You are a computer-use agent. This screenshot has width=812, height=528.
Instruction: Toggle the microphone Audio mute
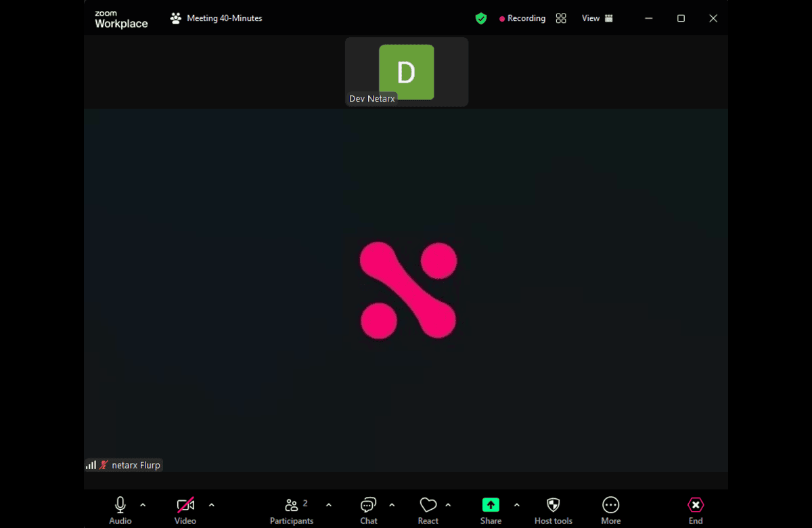pyautogui.click(x=120, y=506)
